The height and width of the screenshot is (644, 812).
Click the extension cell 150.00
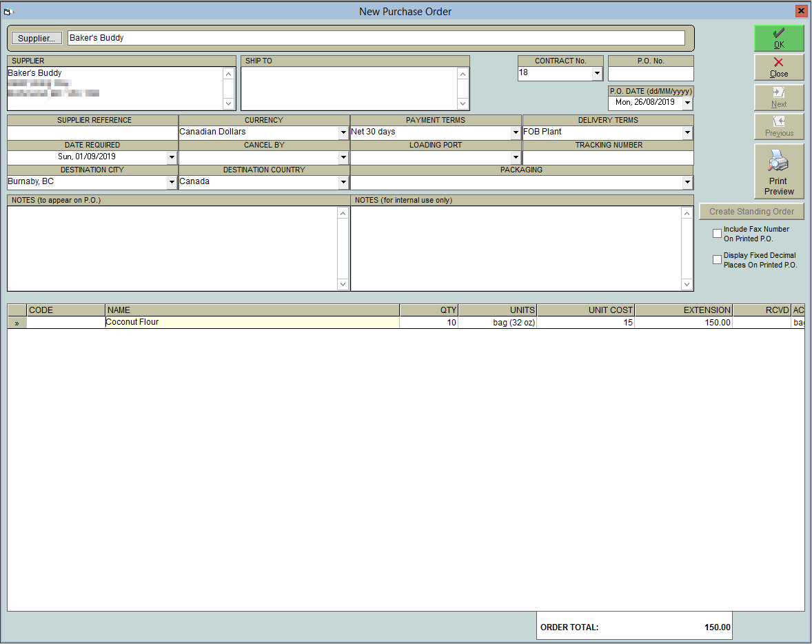pos(684,322)
